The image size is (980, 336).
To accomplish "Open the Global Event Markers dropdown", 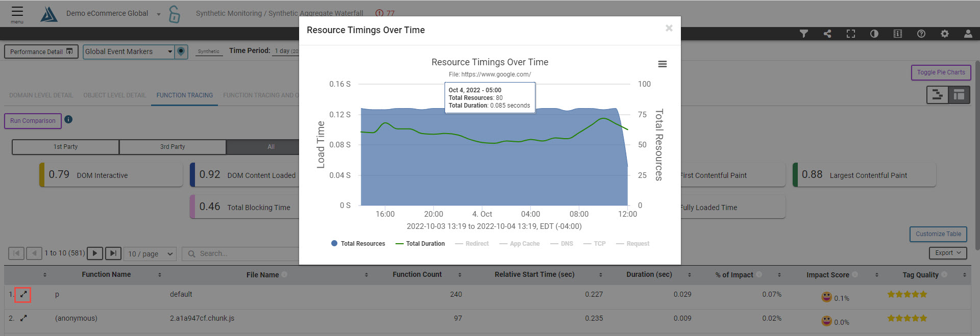I will (x=129, y=51).
